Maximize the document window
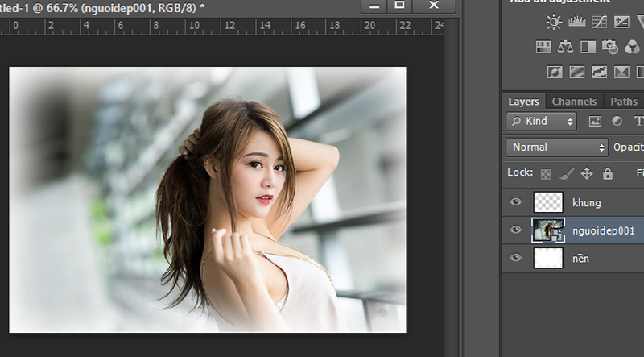The image size is (644, 357). tap(399, 6)
